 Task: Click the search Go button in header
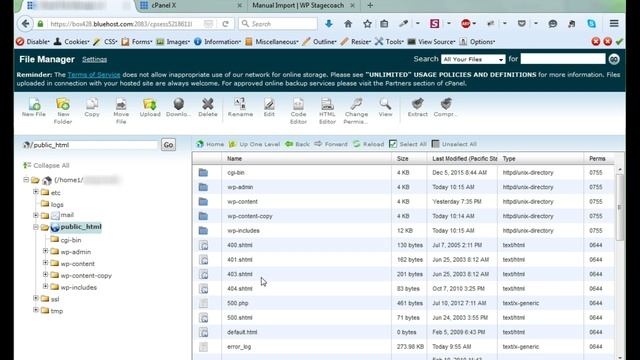pos(614,59)
